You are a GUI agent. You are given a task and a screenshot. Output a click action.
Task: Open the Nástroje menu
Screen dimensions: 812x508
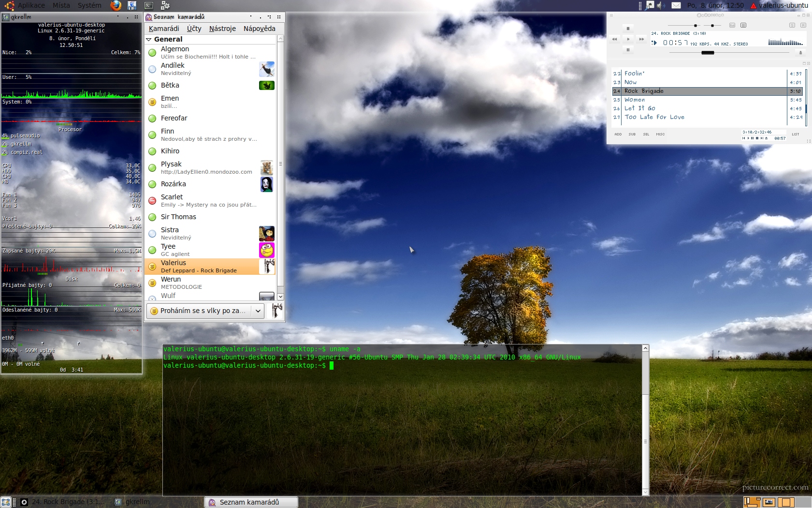click(222, 29)
